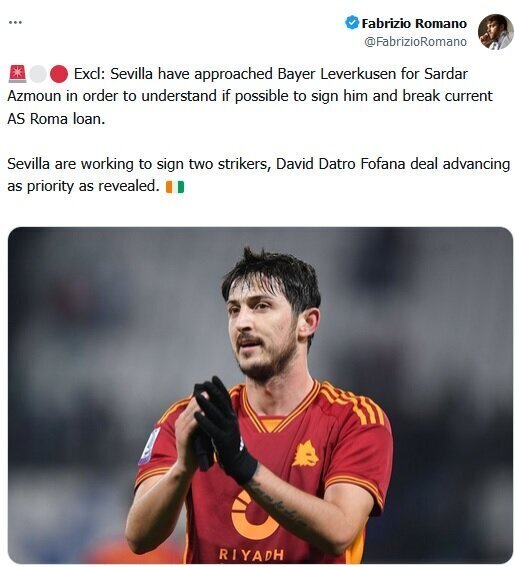Click the "Sardar" word in first line

coord(446,74)
